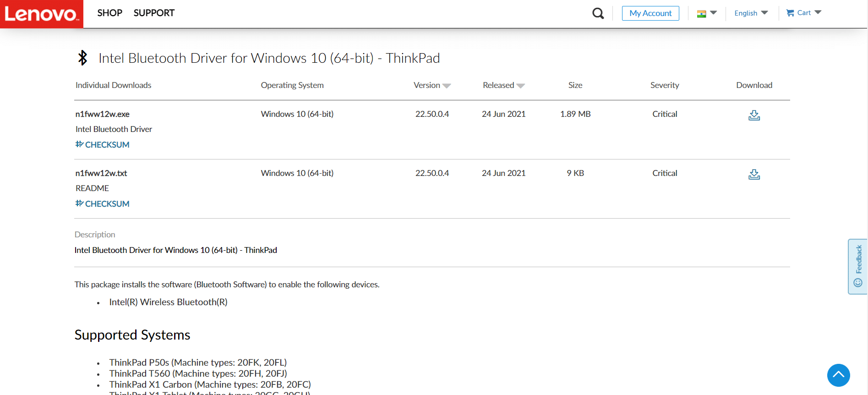Click the shopping cart icon
Viewport: 868px width, 395px height.
(x=790, y=13)
